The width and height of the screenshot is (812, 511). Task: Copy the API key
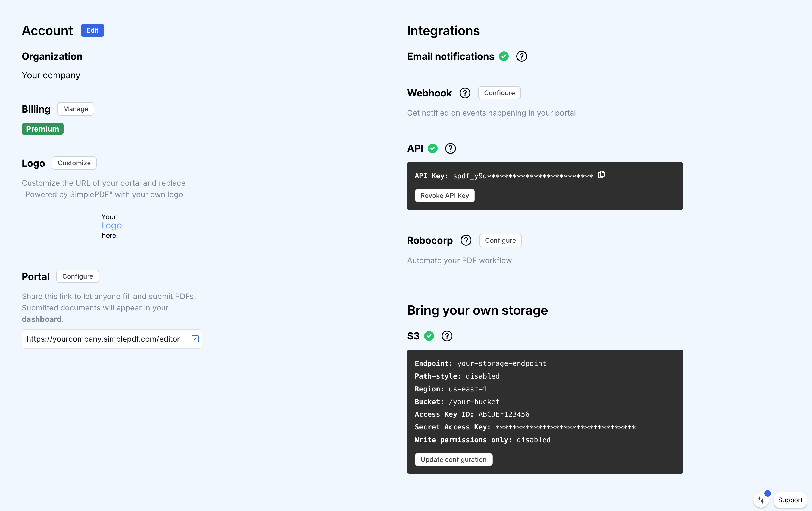click(601, 175)
